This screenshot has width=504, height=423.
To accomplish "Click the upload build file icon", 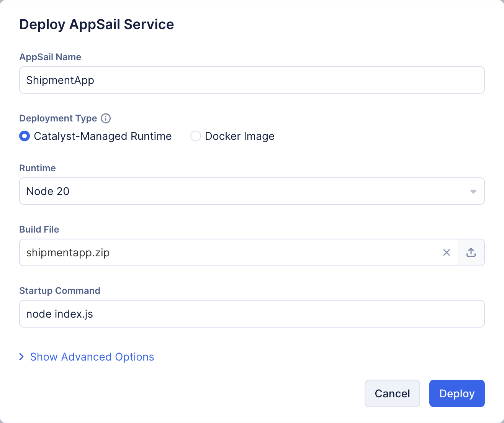I will [471, 252].
